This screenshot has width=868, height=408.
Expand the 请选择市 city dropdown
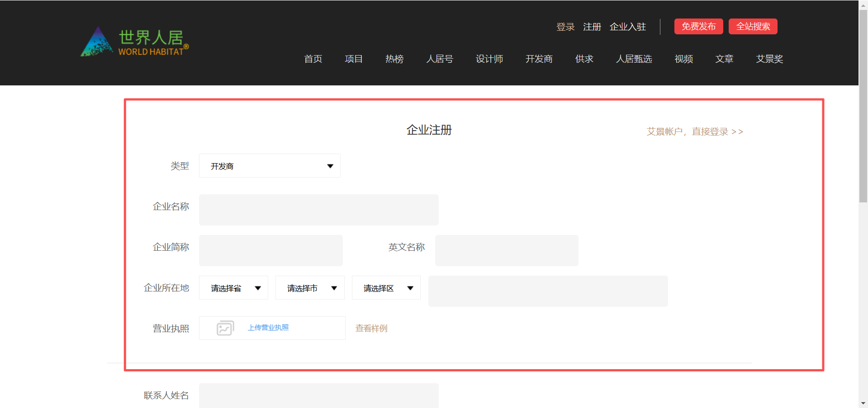(x=310, y=288)
